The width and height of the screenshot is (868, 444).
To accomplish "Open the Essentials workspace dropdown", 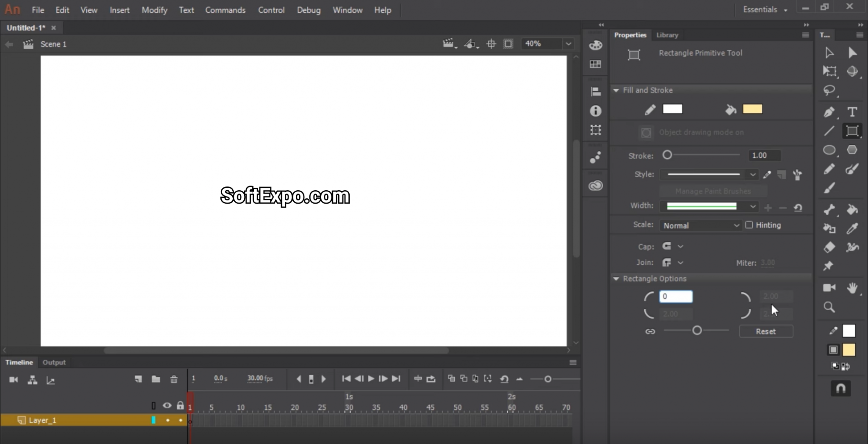I will tap(765, 10).
